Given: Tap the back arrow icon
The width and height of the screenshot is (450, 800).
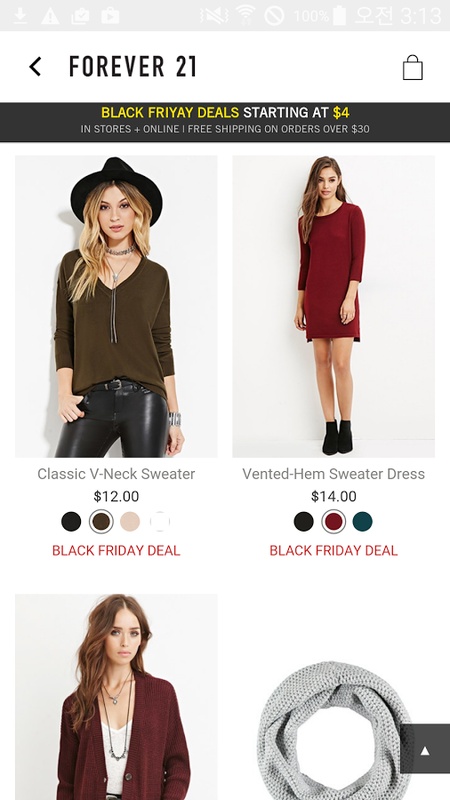Looking at the screenshot, I should click(x=35, y=67).
